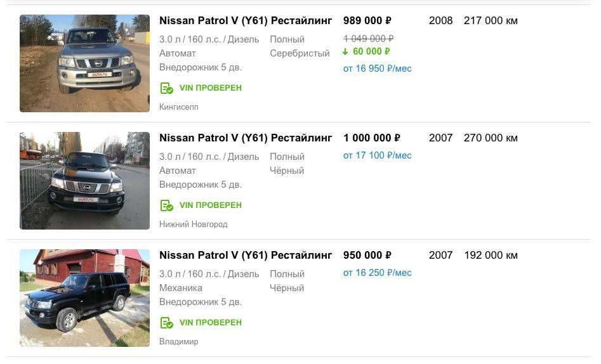Image resolution: width=601 pixels, height=364 pixels.
Task: Click VIN verified icon on Vladimir listing
Action: coord(166,323)
